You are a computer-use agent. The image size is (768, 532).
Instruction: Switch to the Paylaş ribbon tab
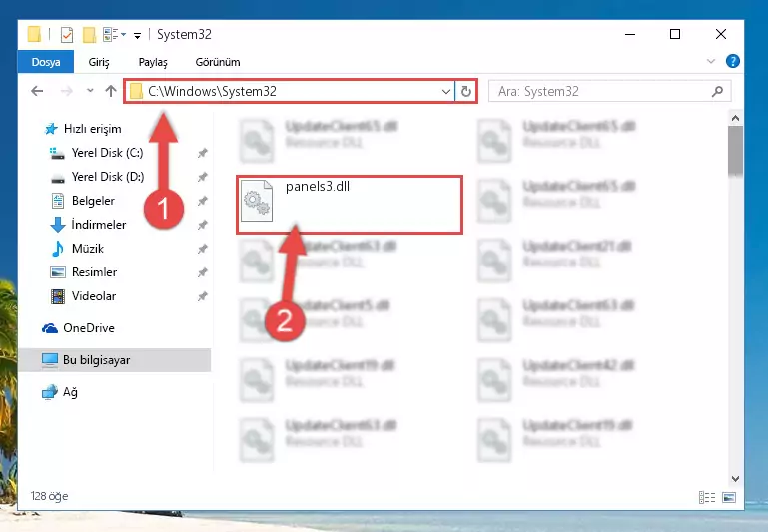(x=153, y=62)
